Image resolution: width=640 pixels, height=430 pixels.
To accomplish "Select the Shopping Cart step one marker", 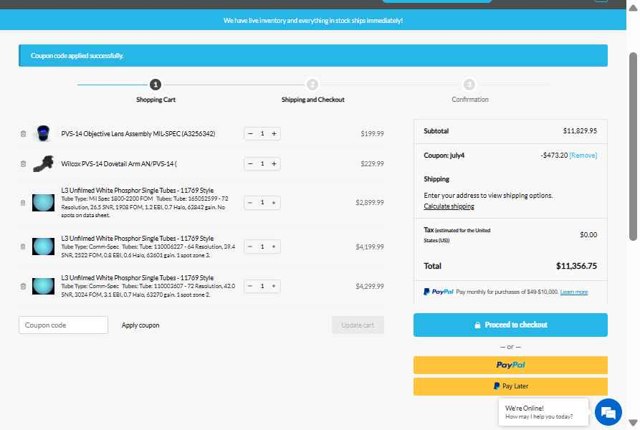I will point(155,84).
